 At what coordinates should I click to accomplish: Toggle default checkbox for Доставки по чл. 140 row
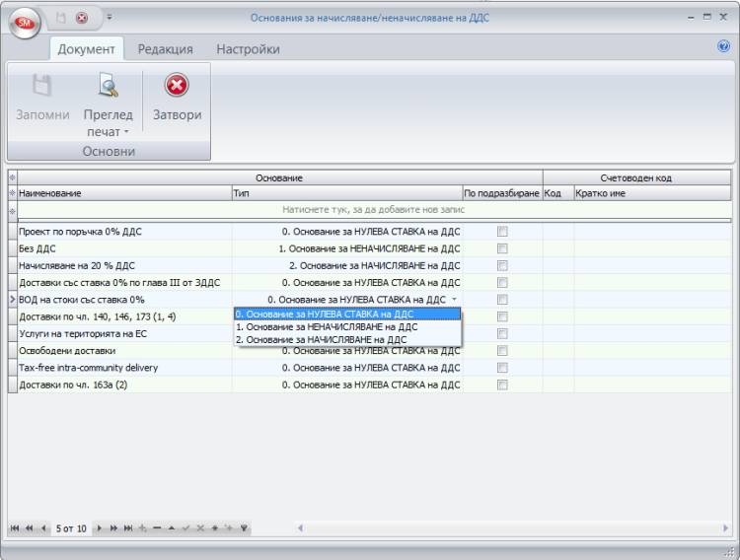point(502,316)
